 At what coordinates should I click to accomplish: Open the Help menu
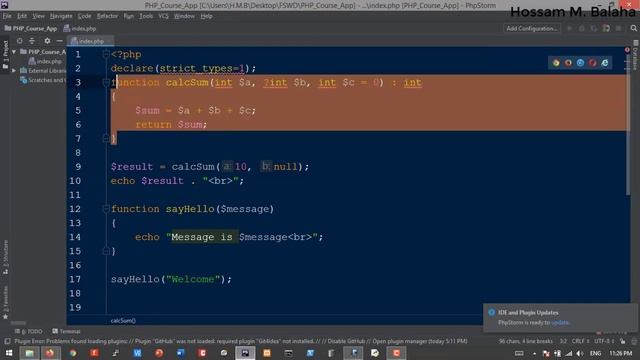(207, 16)
